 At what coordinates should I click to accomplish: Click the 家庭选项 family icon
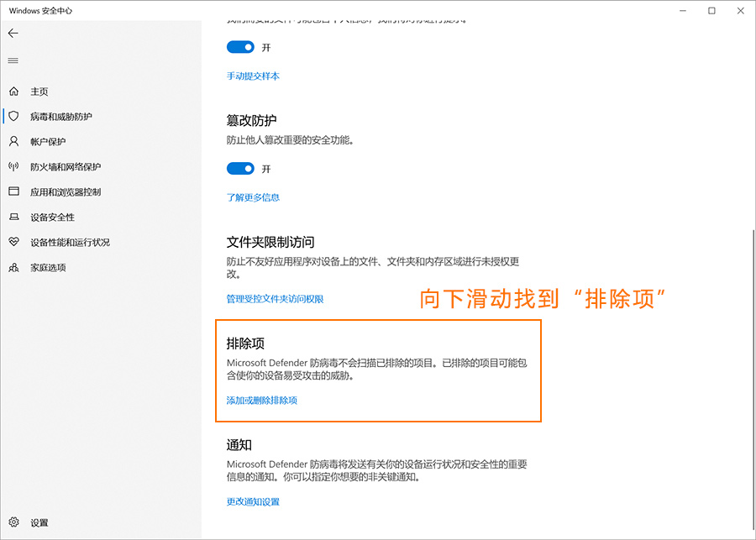(13, 267)
